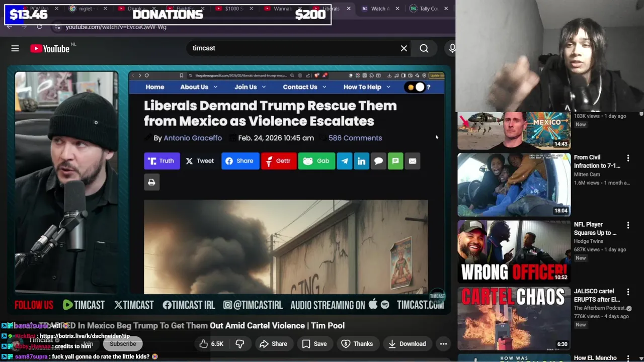The width and height of the screenshot is (644, 362).
Task: Open 'NFL Player Squares Up to...' title
Action: (x=595, y=228)
